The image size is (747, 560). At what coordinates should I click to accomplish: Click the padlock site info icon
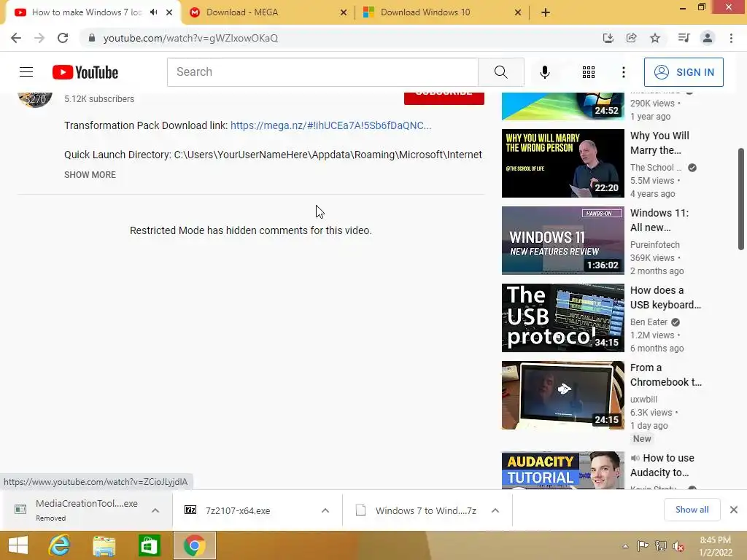coord(92,38)
